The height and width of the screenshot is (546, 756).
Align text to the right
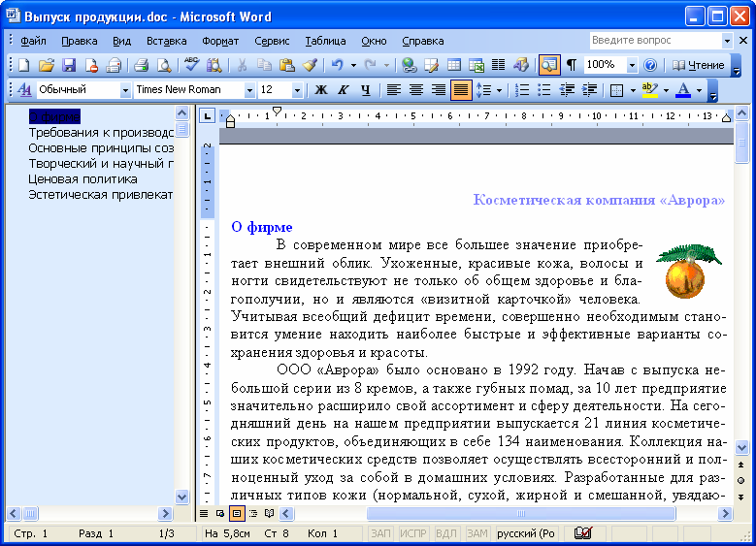pos(439,89)
